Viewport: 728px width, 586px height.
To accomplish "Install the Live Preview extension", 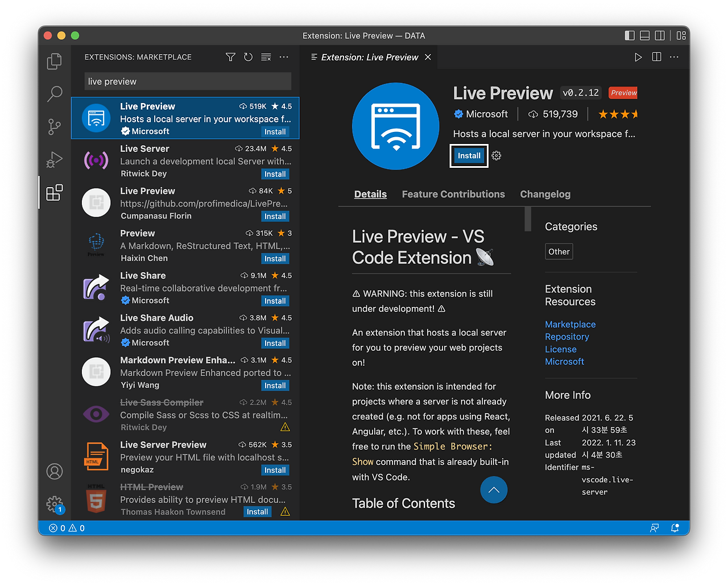I will 469,155.
